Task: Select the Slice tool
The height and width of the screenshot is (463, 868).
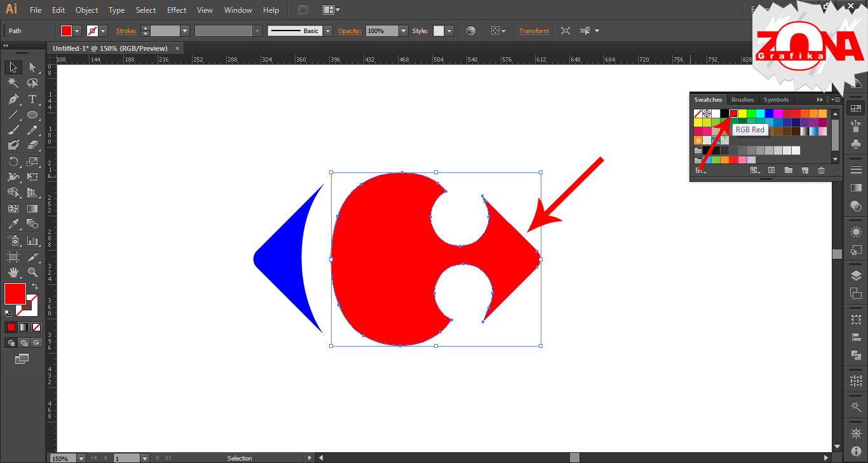Action: point(32,257)
